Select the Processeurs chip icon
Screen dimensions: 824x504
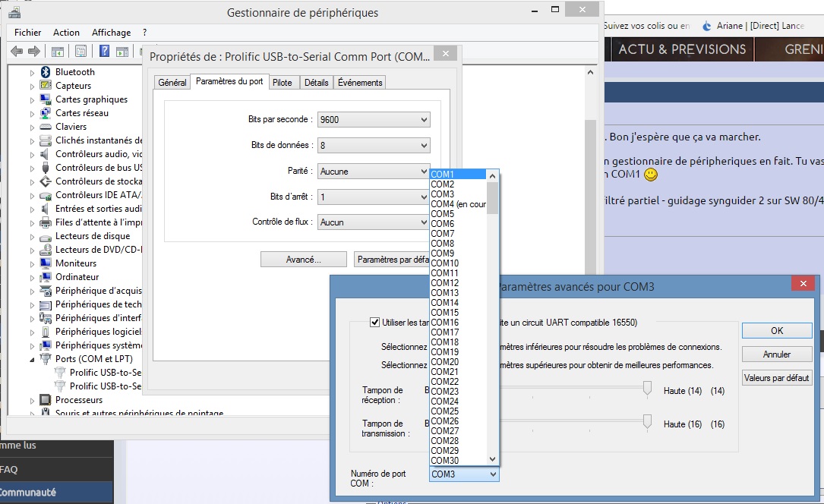[x=46, y=399]
